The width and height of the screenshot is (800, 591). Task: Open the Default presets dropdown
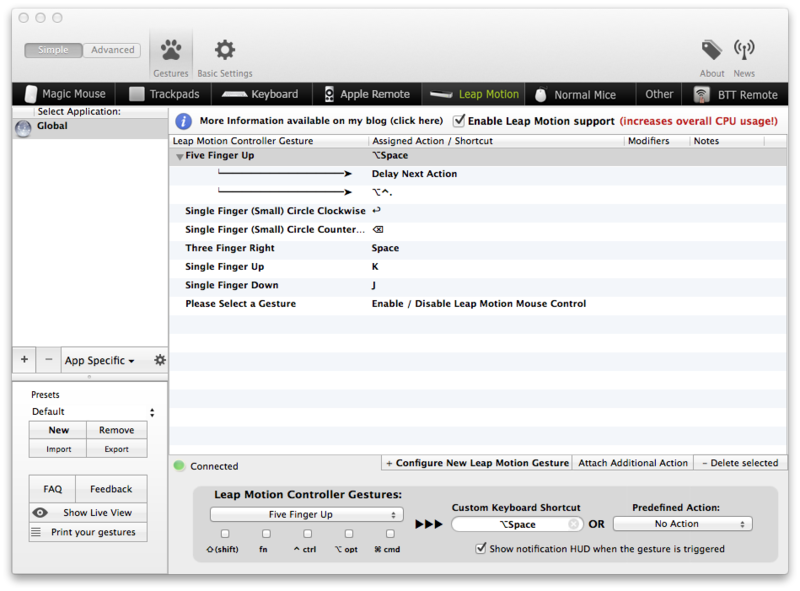pos(93,412)
